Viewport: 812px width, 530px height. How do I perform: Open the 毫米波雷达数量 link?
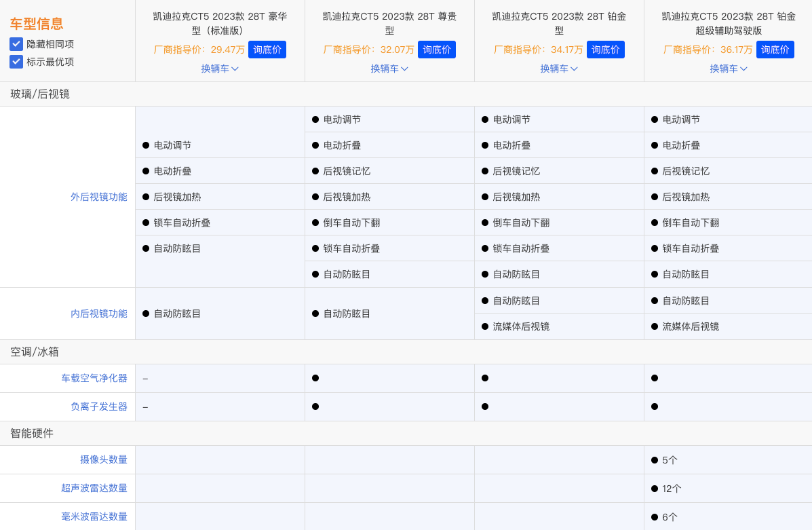pyautogui.click(x=94, y=516)
